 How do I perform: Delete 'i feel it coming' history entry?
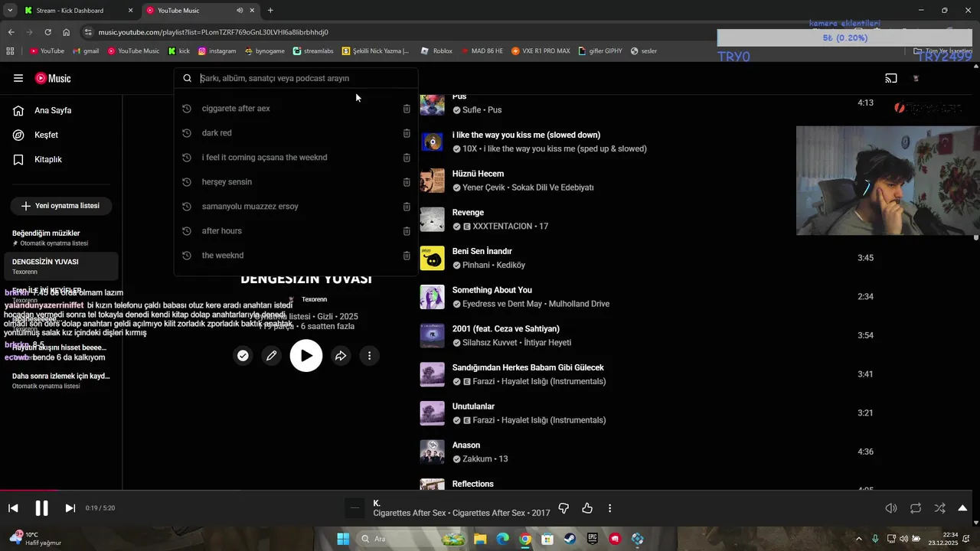coord(407,158)
